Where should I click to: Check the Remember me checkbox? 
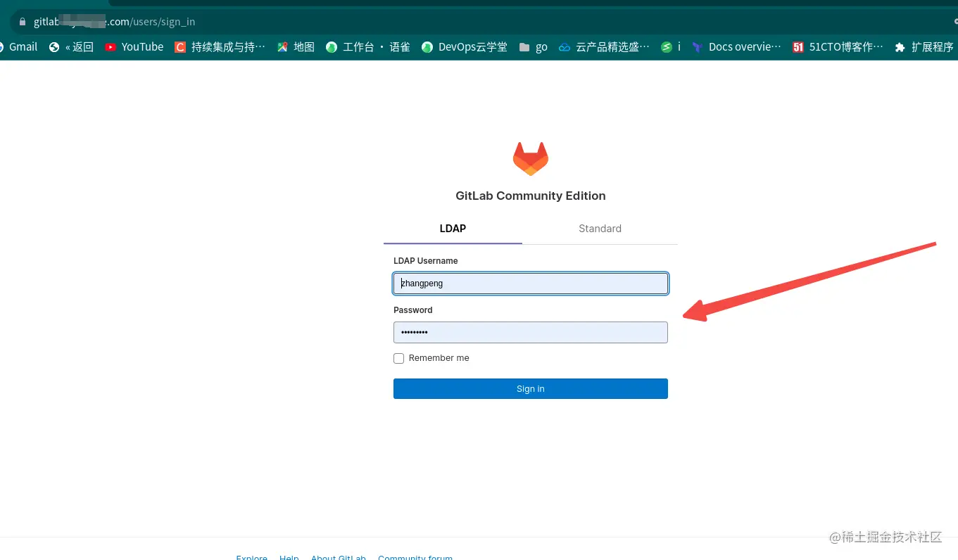(399, 358)
